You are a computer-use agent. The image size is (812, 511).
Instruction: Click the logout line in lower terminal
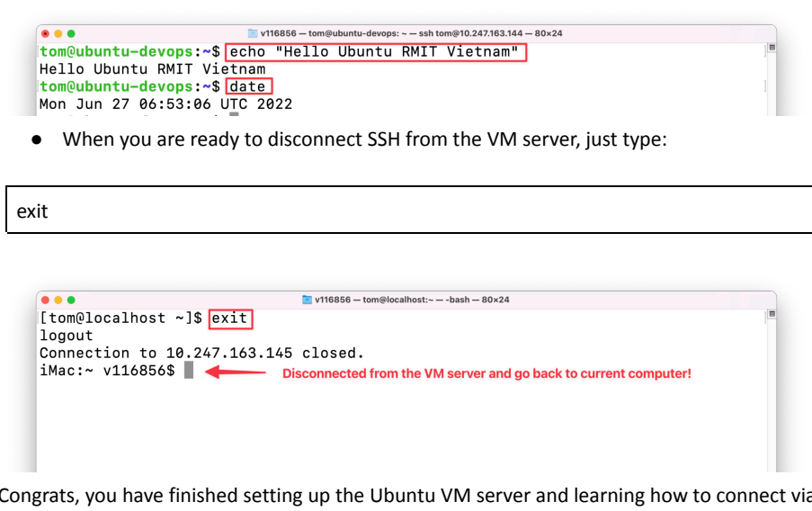(x=67, y=336)
